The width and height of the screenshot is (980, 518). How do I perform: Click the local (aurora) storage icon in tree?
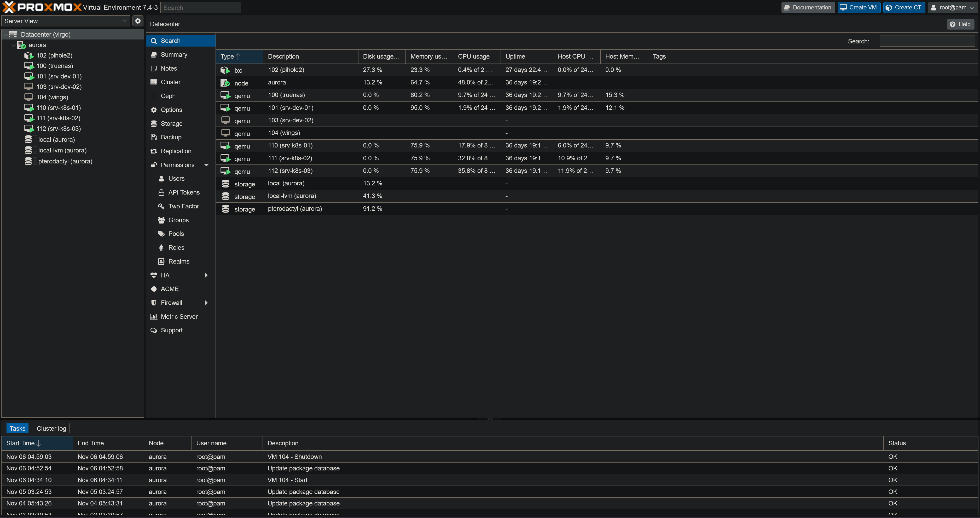(28, 139)
